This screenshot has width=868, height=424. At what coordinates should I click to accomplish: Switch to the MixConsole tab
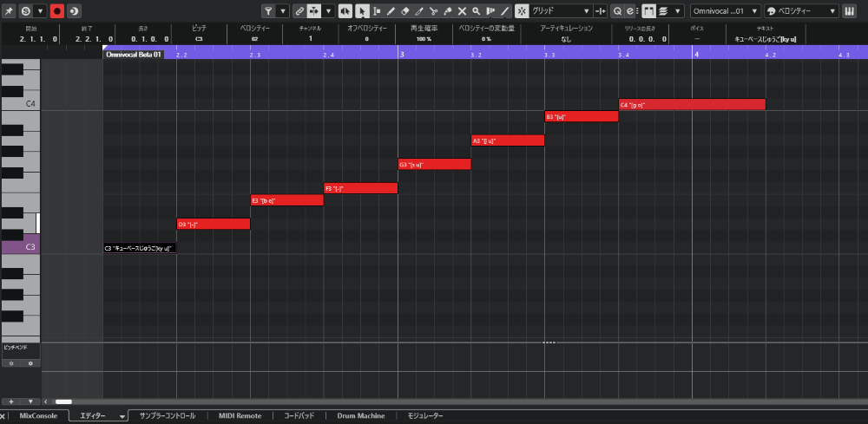point(38,416)
